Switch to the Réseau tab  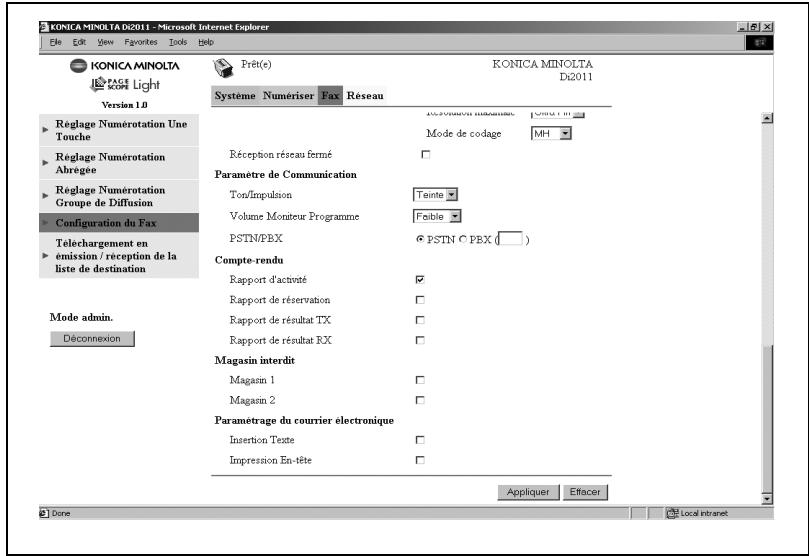click(x=365, y=95)
